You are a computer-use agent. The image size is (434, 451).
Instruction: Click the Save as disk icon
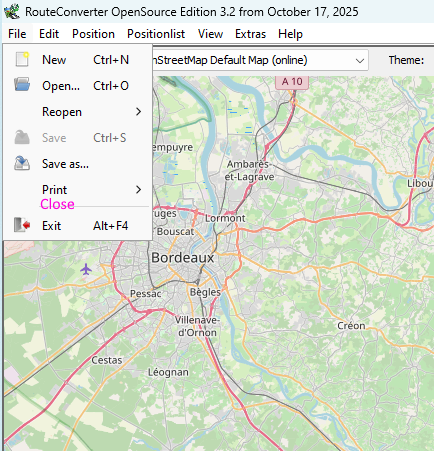[x=22, y=163]
